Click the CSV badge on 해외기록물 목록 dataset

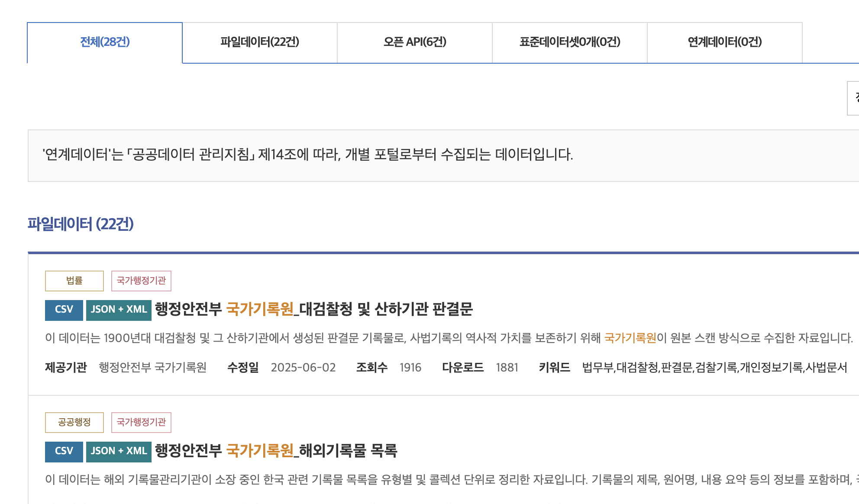[x=63, y=451]
